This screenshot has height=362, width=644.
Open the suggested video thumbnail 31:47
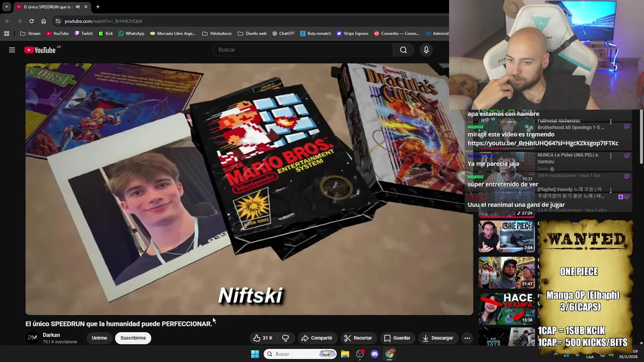coord(507,272)
